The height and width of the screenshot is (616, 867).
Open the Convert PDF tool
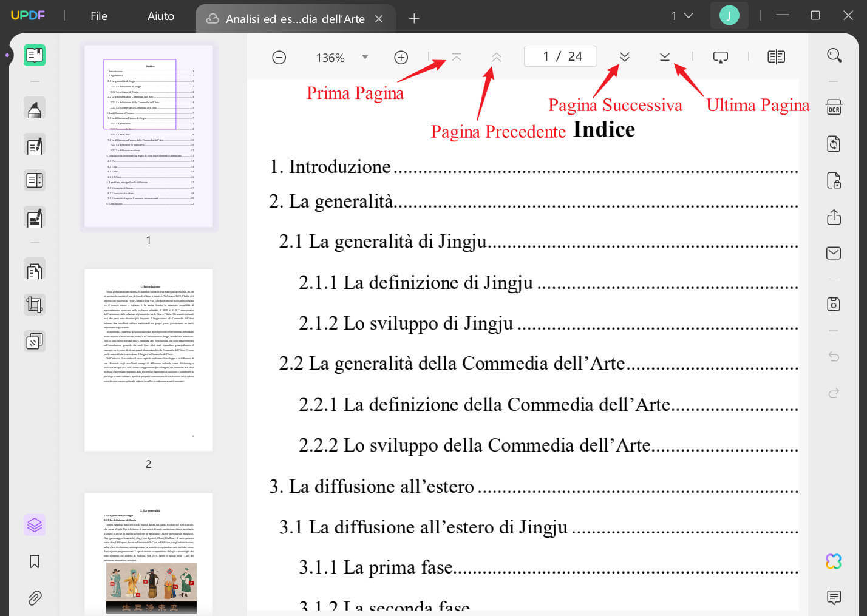point(834,144)
